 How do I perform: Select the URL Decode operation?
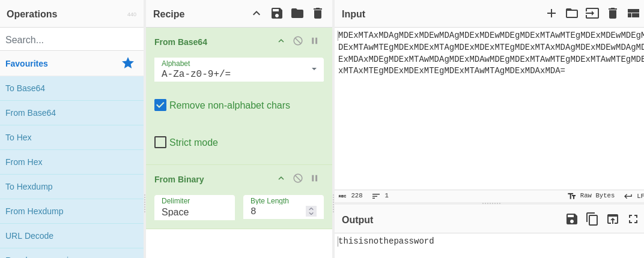click(x=29, y=236)
